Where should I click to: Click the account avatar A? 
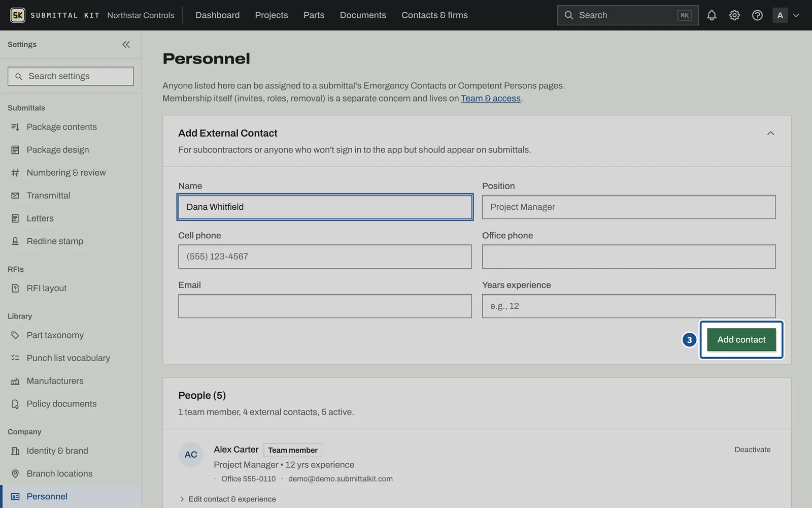tap(780, 15)
